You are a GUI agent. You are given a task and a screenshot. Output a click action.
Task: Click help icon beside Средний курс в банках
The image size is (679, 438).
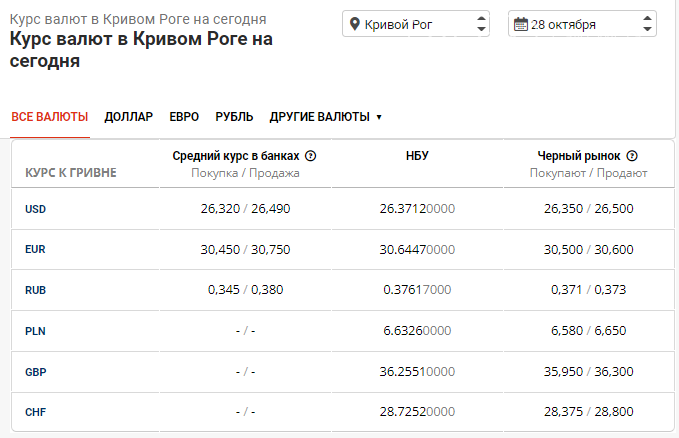pyautogui.click(x=310, y=156)
